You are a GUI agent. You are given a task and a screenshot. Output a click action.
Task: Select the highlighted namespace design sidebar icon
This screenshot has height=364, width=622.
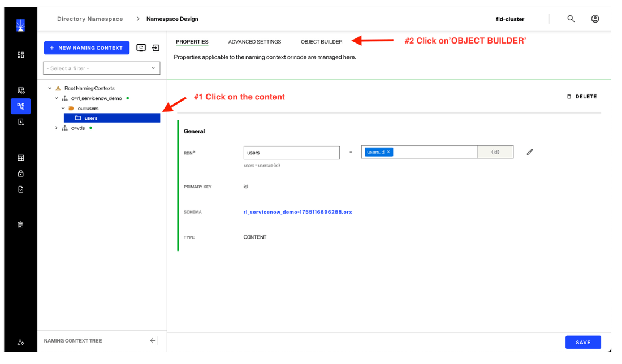[x=20, y=106]
